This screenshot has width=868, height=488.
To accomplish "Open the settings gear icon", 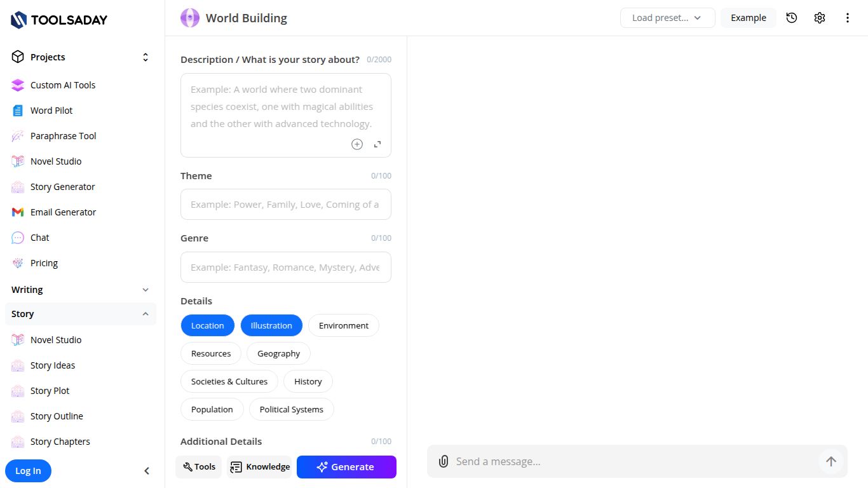I will pos(820,18).
